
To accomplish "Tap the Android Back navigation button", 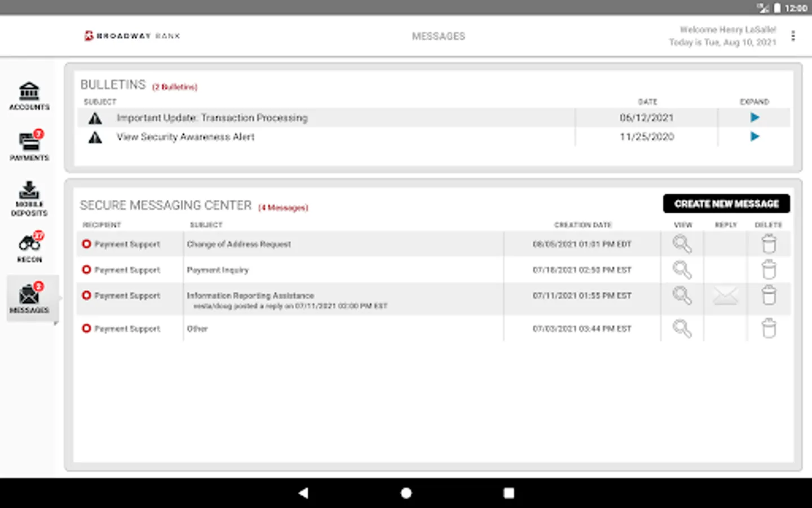I will (303, 493).
